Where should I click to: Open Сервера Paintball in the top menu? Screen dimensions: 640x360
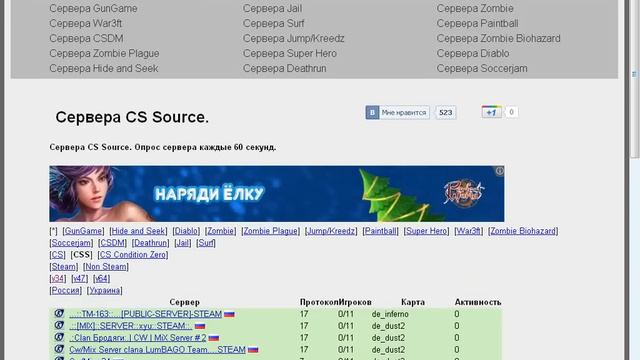(478, 23)
